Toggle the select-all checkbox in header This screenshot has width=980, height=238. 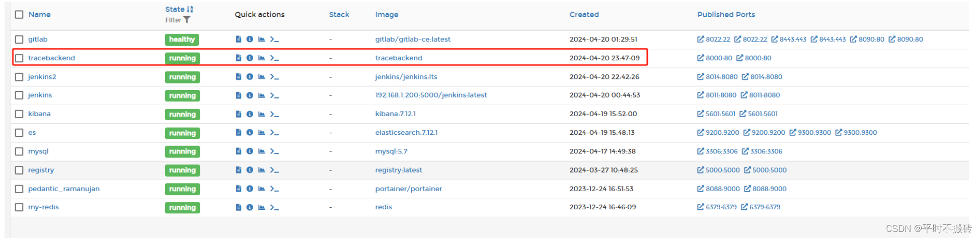click(19, 15)
